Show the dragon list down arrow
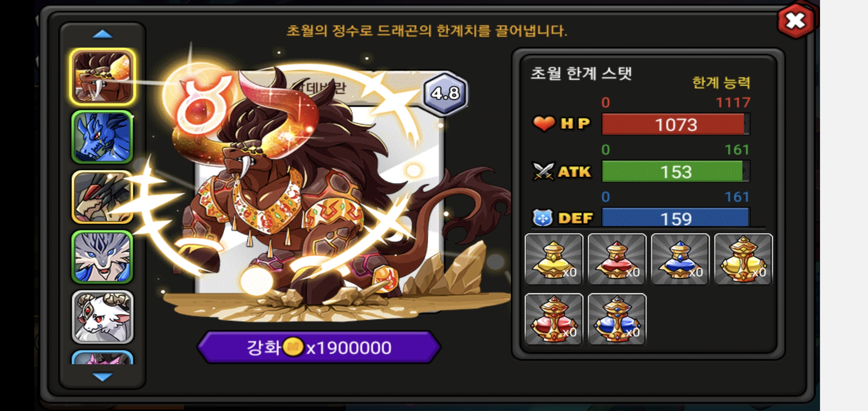Screen dimensions: 868x411 coord(102,377)
